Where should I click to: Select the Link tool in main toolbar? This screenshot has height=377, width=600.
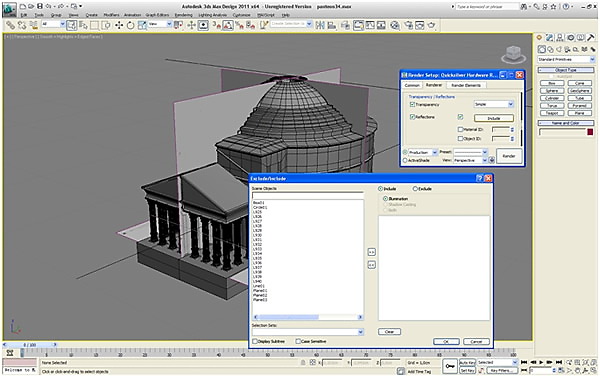10,26
